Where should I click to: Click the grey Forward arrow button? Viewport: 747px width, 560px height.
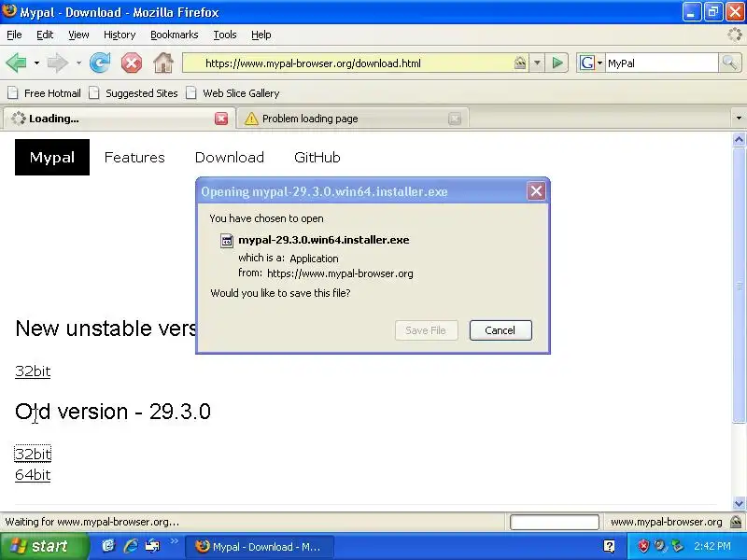pos(58,63)
